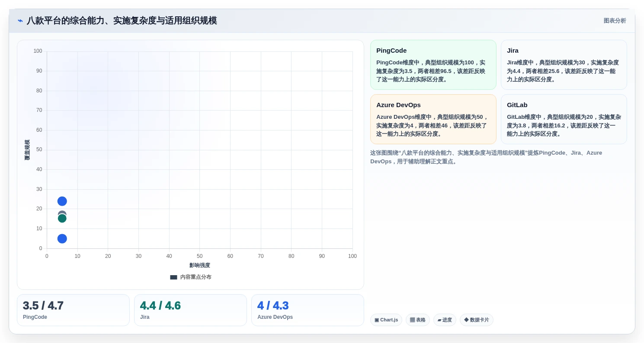644x343 pixels.
Task: Open the GitLab analysis card
Action: [x=564, y=119]
